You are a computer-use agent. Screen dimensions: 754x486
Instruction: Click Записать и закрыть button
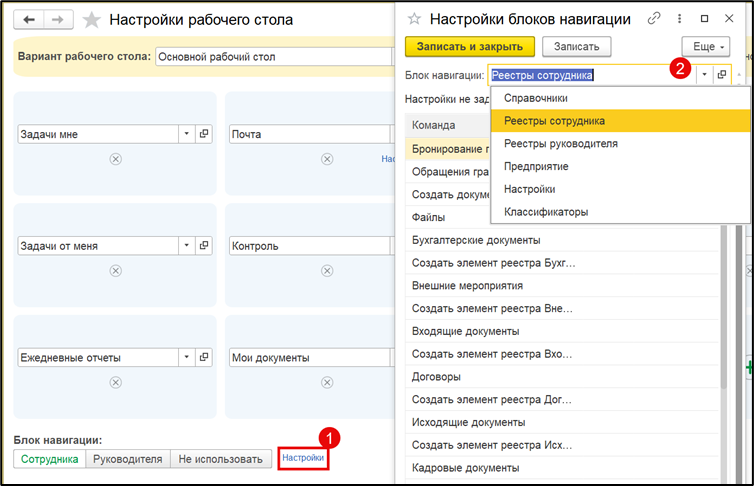[x=470, y=47]
